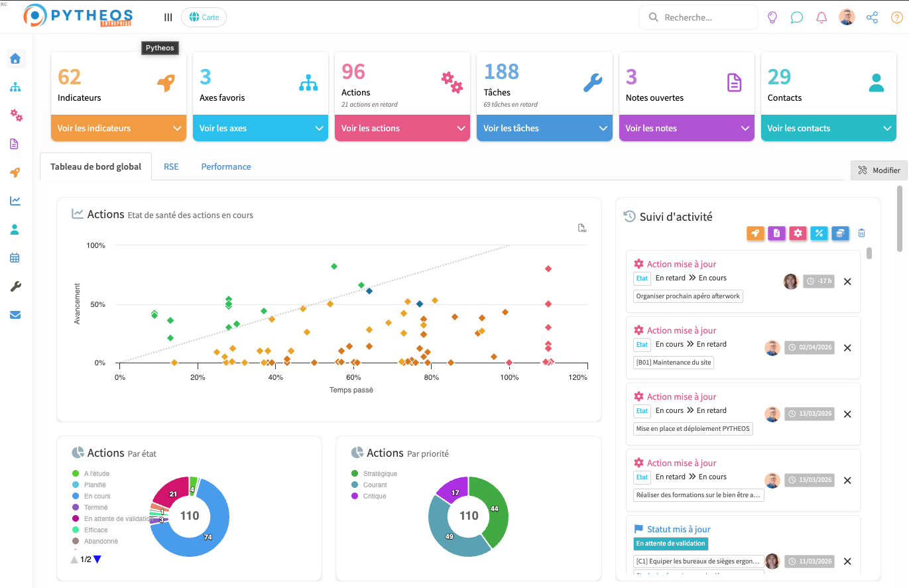Click the Recherche search field

tap(707, 18)
